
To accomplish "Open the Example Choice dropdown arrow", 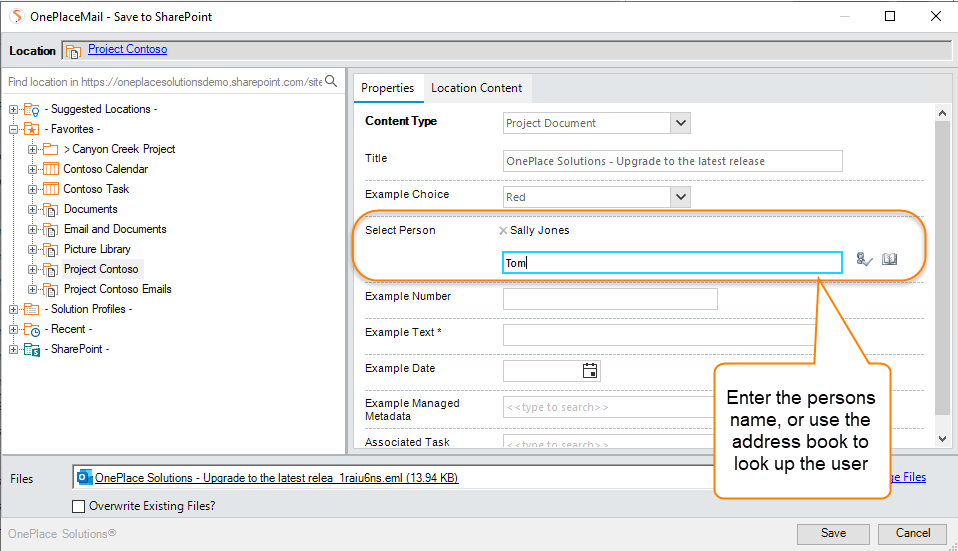I will [x=680, y=197].
